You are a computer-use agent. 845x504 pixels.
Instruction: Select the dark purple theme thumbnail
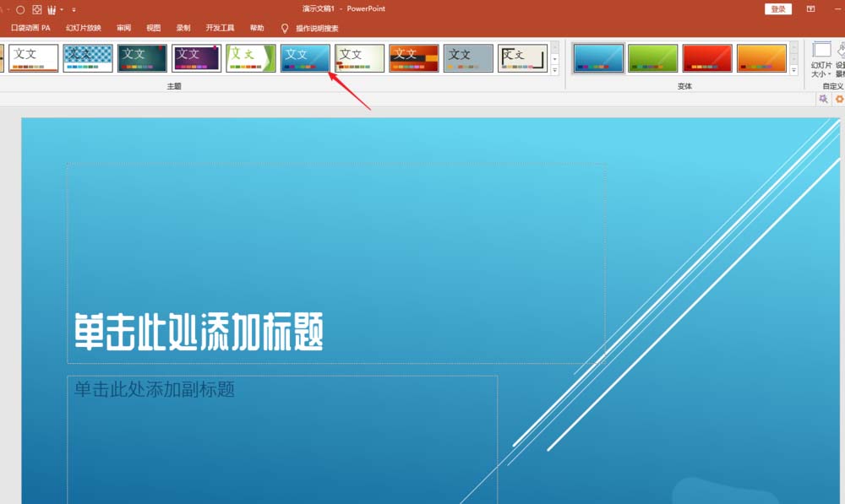click(196, 58)
